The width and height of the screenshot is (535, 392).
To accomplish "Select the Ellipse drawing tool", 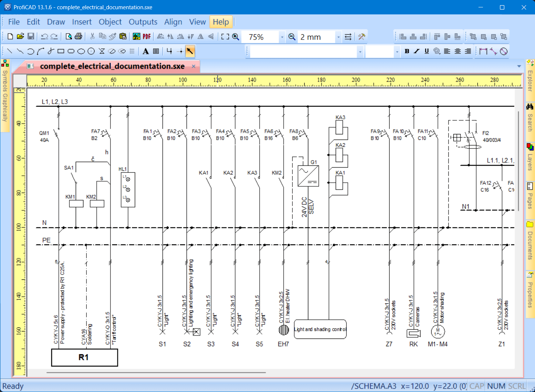I will point(81,51).
